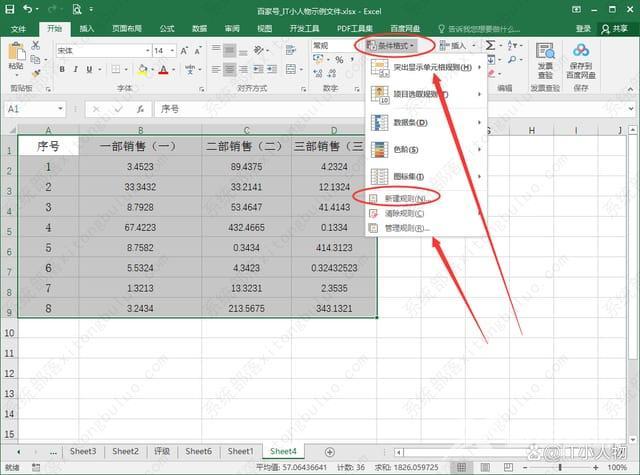Switch to the 公式 ribbon tab
640x475 pixels.
click(167, 29)
